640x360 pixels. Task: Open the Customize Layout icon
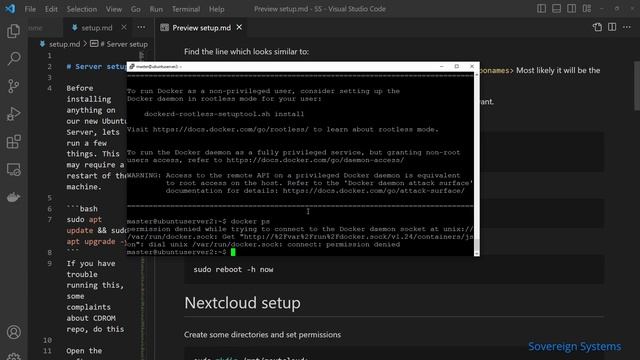pos(587,9)
